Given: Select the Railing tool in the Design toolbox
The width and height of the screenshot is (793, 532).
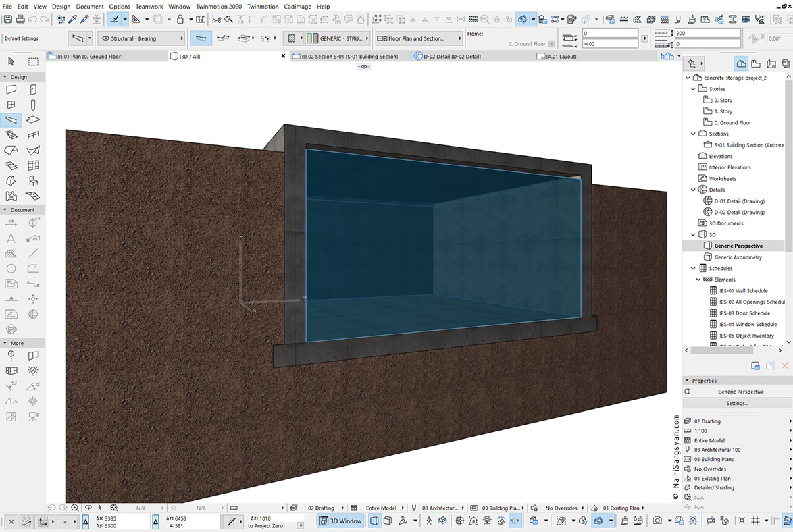Looking at the screenshot, I should coord(33,135).
